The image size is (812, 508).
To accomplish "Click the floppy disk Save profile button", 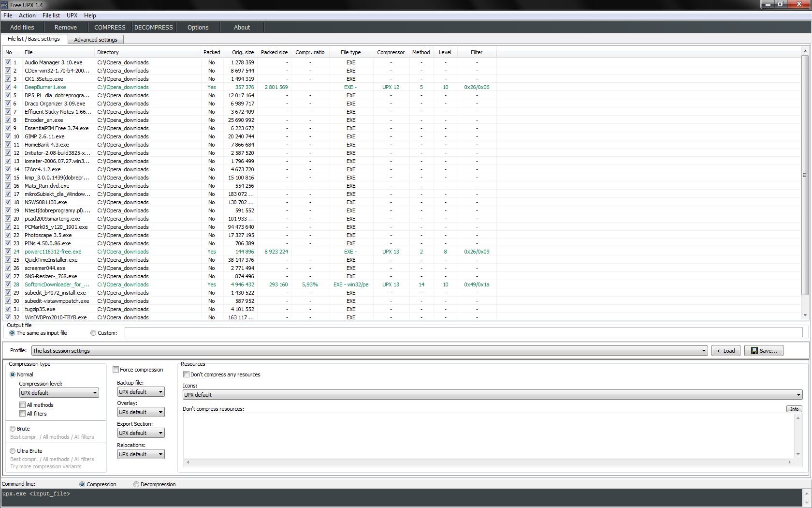I will pyautogui.click(x=764, y=351).
